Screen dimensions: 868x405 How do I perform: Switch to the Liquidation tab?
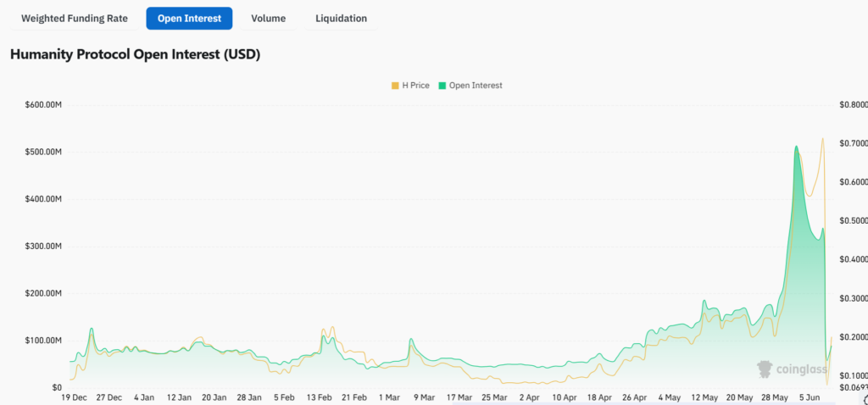point(341,19)
